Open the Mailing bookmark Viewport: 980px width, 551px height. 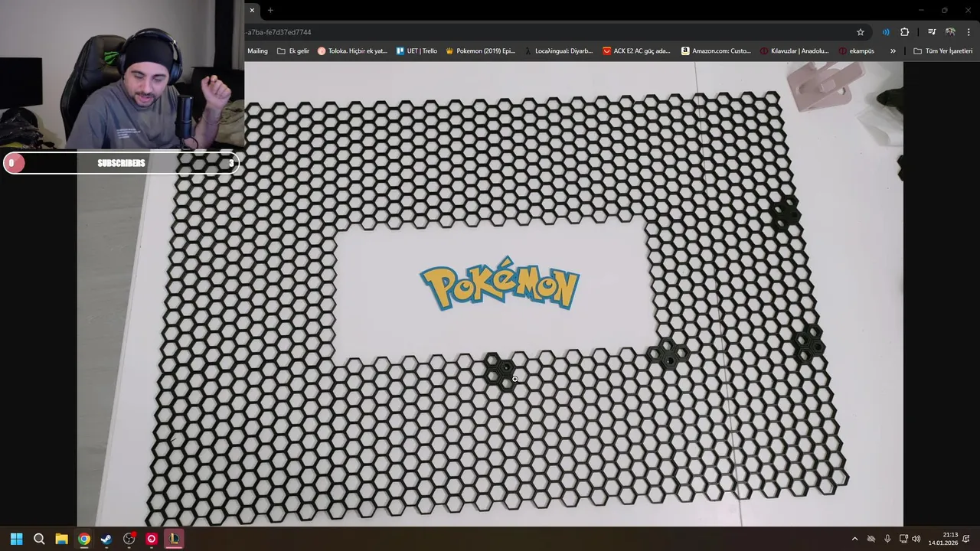pyautogui.click(x=257, y=51)
